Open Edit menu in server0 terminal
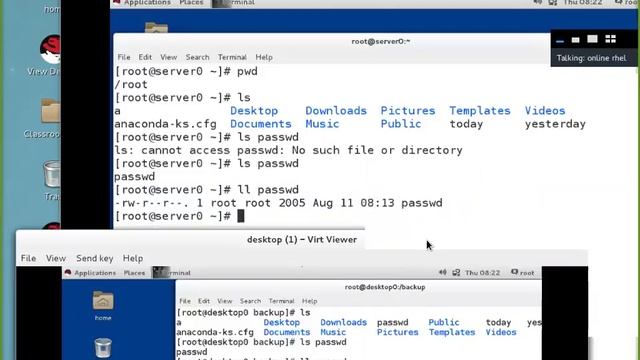This screenshot has width=640, height=360. point(145,57)
